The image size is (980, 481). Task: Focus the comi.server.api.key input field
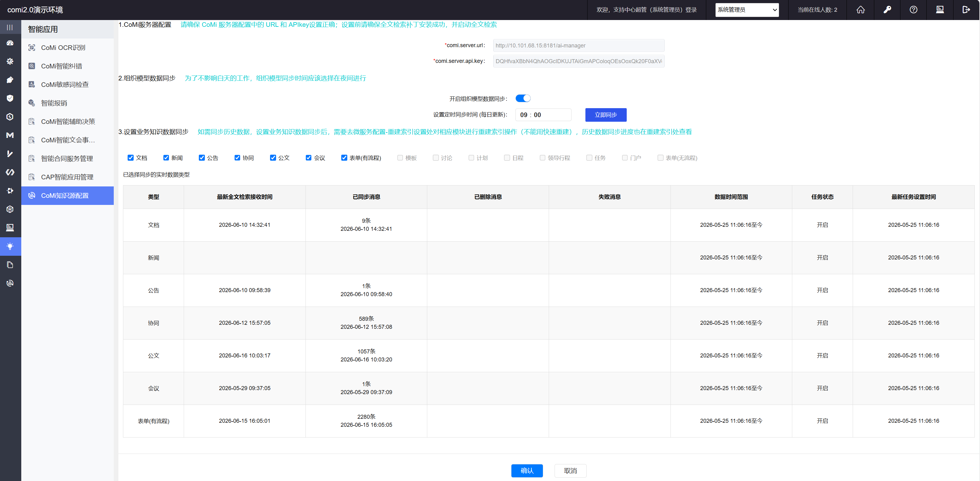click(578, 61)
